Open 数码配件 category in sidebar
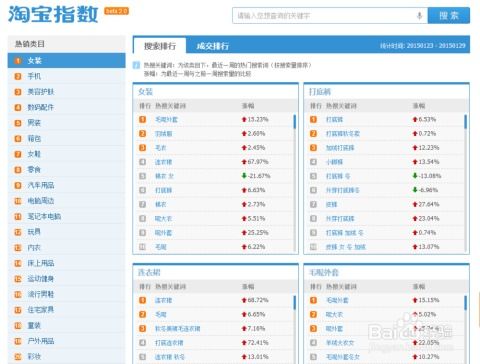Screen dimensions: 480x364 67,107
